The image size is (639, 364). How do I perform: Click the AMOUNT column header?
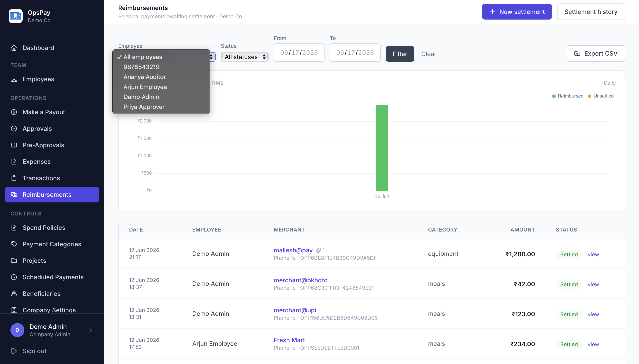pos(523,230)
